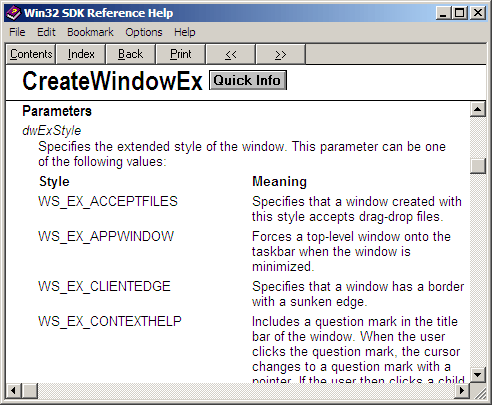Click the horizontal scrollbar left arrow
Screen dimensions: 492x405
coord(14,390)
